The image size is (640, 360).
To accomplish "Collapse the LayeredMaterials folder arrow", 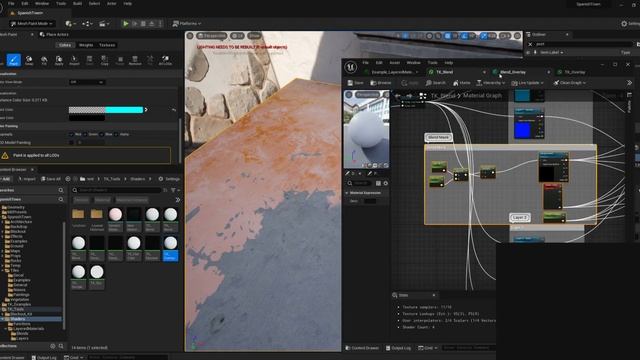I will coord(5,329).
